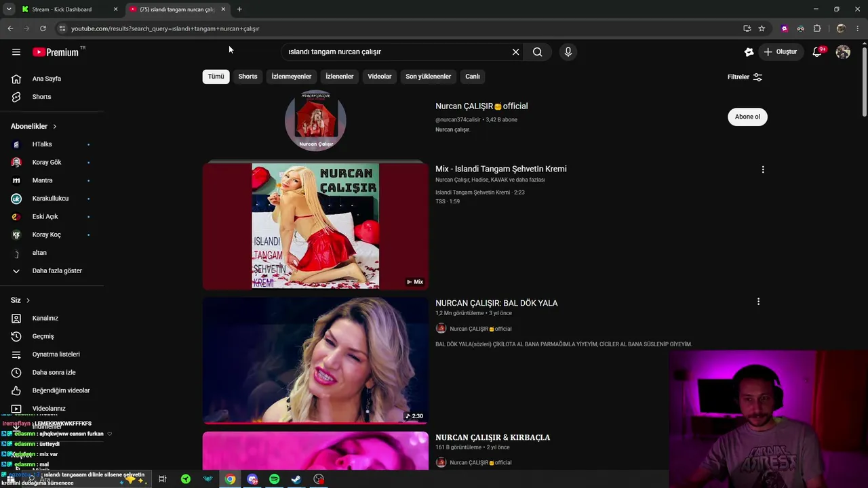
Task: Subscribe with the Abone ol button
Action: point(747,117)
